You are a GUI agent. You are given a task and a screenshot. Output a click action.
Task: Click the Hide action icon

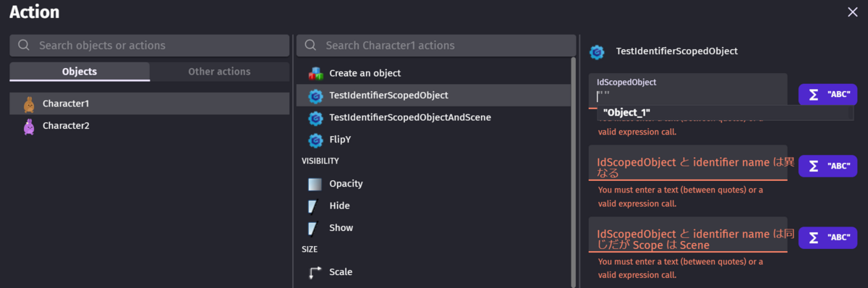[314, 206]
